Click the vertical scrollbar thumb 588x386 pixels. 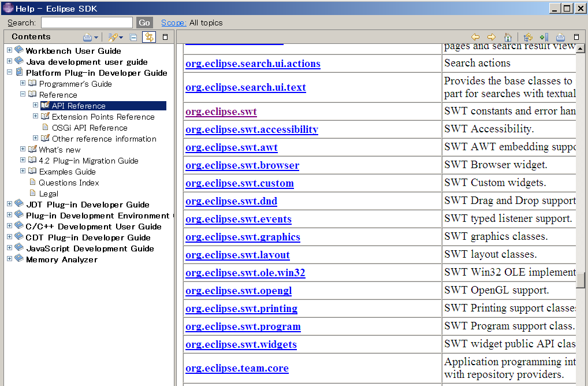pos(580,280)
